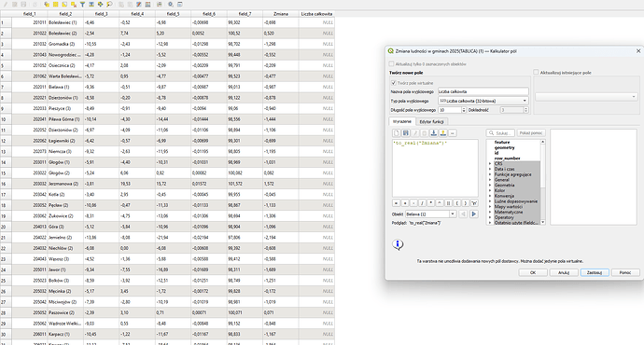This screenshot has width=644, height=345.
Task: Open 'Typ pola wyjściowego' dropdown
Action: 483,101
